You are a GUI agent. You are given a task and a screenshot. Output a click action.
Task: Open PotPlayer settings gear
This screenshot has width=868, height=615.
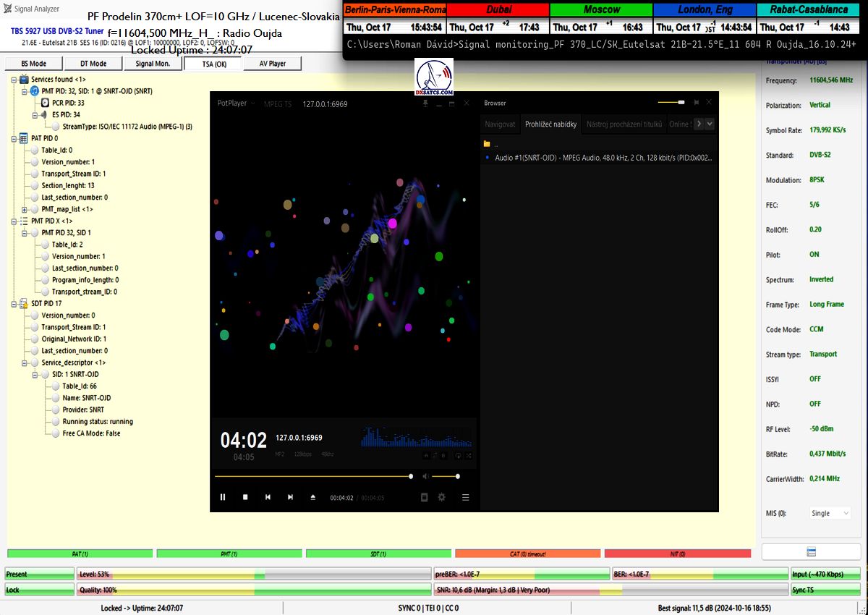pos(441,497)
